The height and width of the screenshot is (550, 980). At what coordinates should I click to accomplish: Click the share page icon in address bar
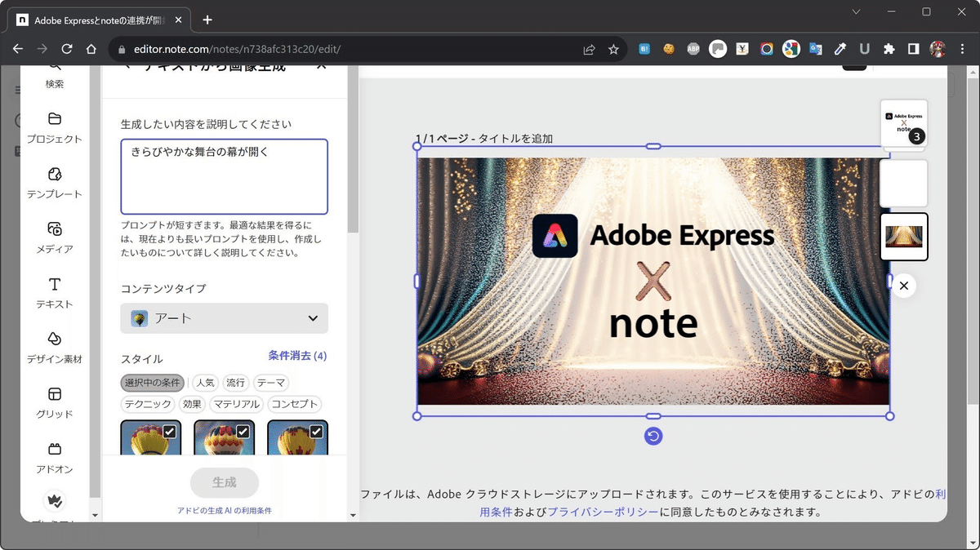pos(589,49)
